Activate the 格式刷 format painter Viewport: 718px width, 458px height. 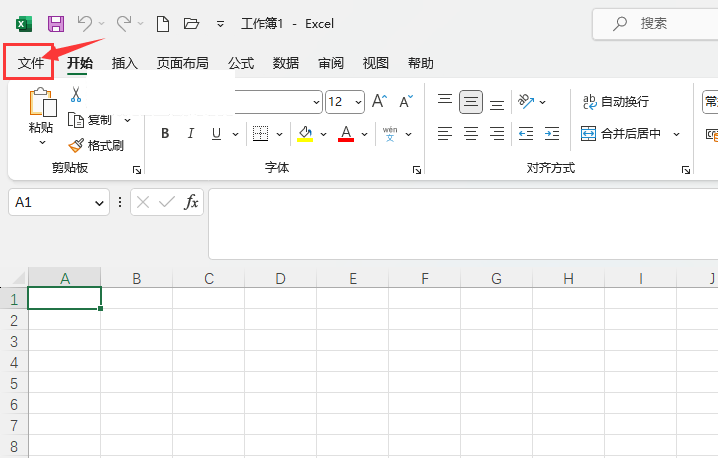click(x=96, y=146)
